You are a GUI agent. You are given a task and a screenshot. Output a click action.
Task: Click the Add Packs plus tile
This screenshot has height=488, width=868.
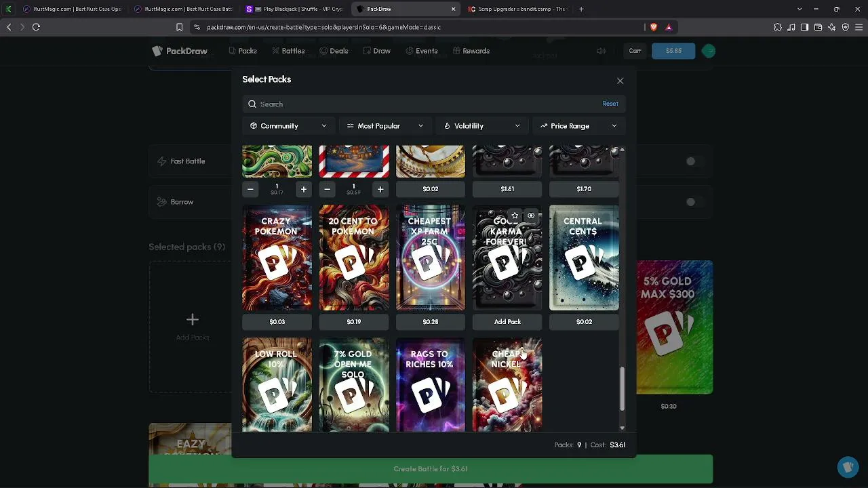(x=193, y=326)
